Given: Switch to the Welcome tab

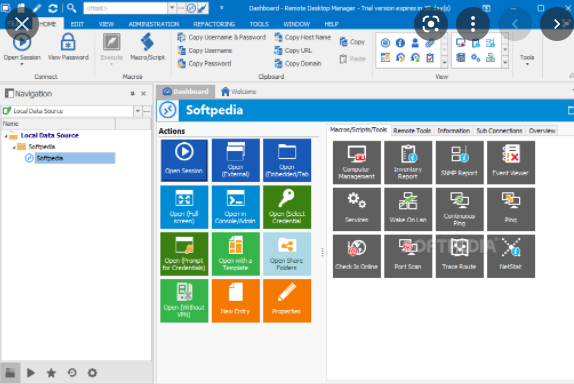Looking at the screenshot, I should pos(239,92).
